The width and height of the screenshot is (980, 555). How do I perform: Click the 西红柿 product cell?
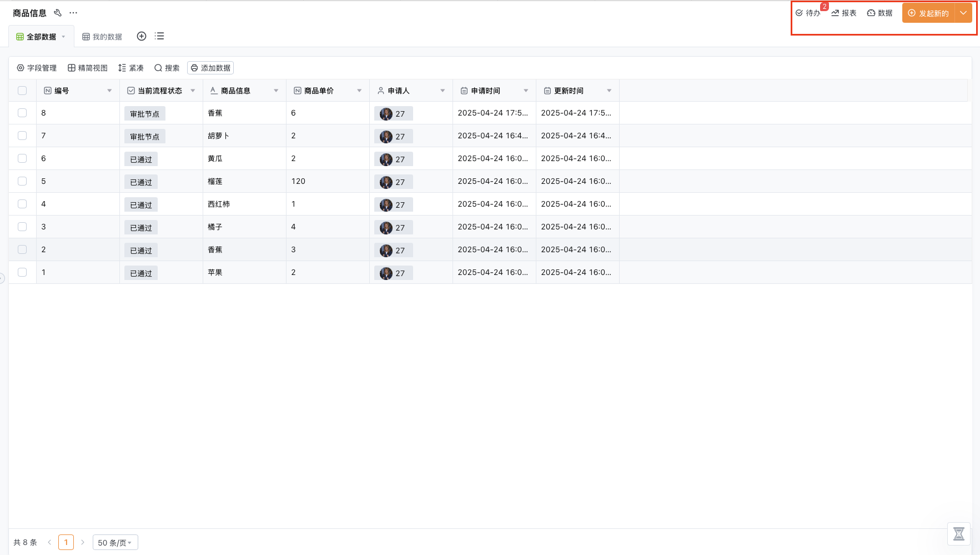(244, 204)
